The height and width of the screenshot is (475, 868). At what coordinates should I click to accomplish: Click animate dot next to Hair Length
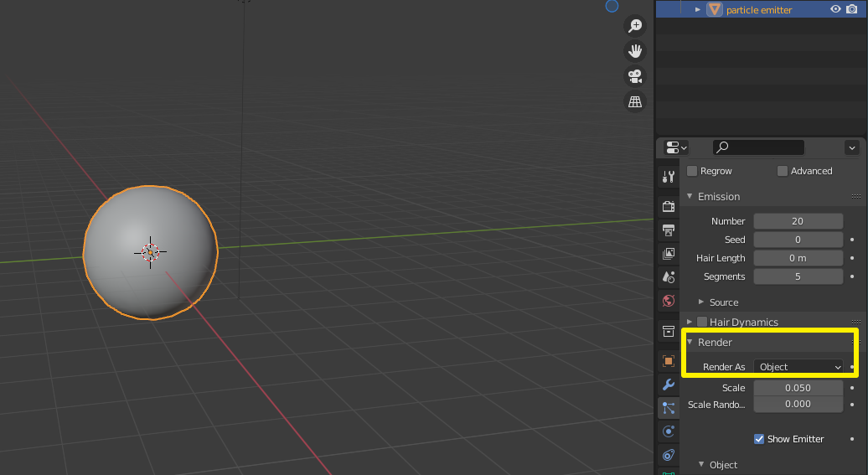click(852, 258)
